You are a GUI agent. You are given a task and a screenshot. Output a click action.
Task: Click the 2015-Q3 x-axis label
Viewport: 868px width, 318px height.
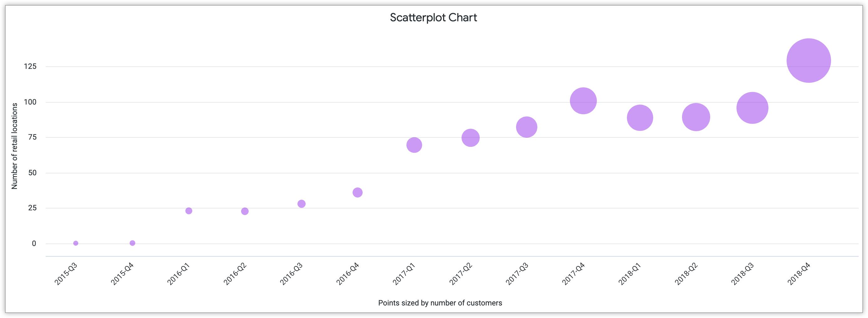click(66, 274)
